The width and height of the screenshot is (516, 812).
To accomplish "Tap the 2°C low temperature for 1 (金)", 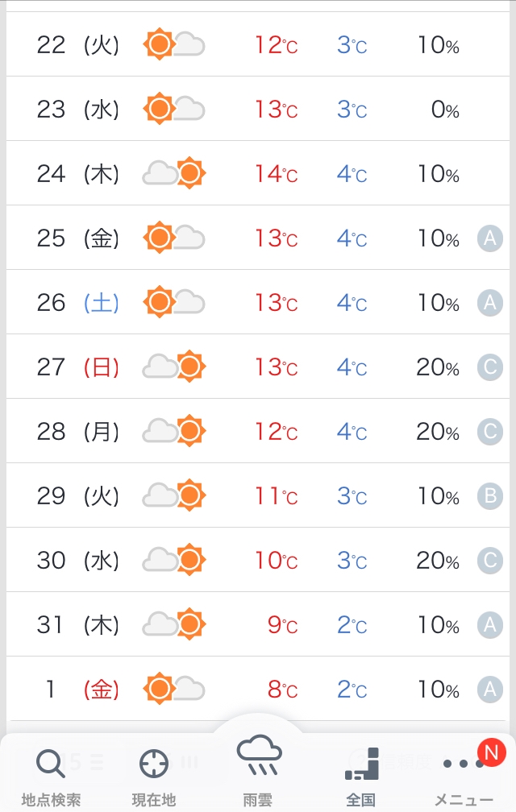I will 352,690.
